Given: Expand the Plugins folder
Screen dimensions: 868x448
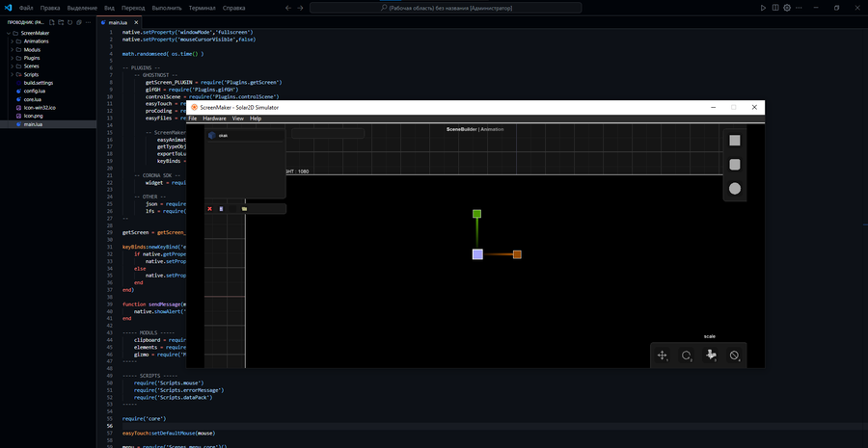Looking at the screenshot, I should point(13,58).
